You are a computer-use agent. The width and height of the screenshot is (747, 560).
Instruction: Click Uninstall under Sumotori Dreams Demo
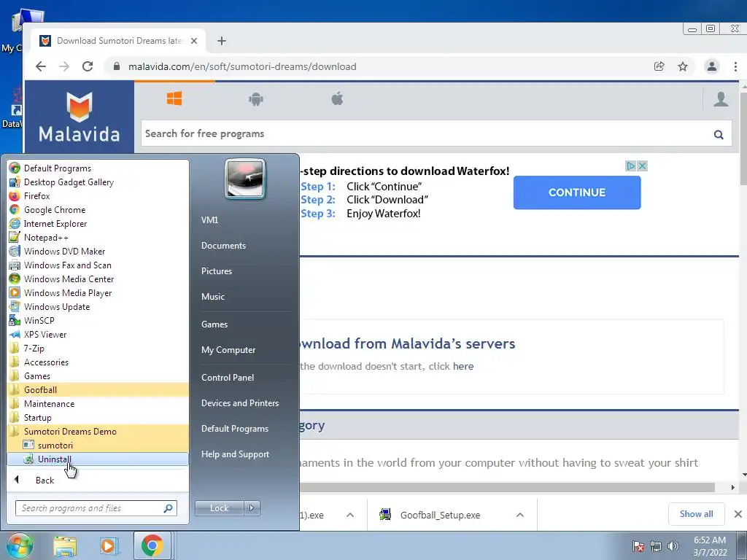[98, 459]
